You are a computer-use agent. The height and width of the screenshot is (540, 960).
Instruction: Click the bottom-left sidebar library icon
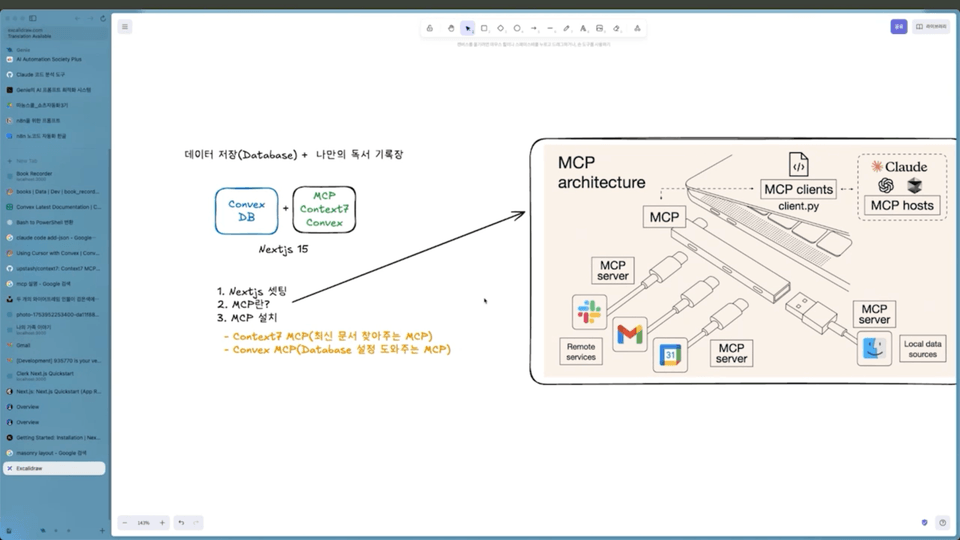coord(9,531)
